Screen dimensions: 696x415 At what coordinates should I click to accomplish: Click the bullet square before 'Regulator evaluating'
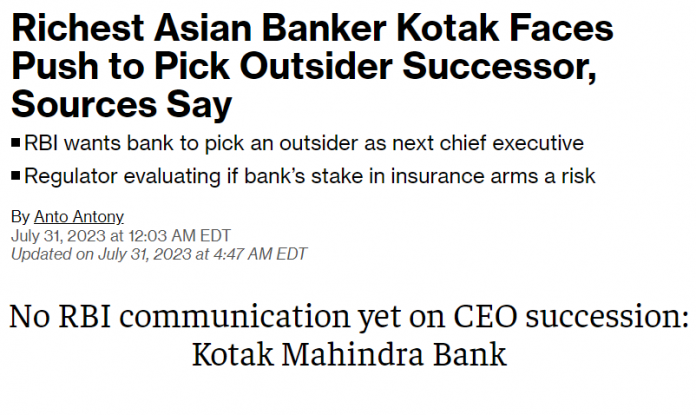tap(16, 177)
